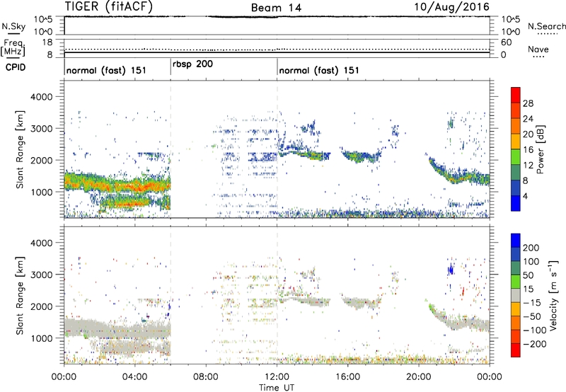Click the Power [dB] colorbar title
The width and height of the screenshot is (566, 392).
540,149
